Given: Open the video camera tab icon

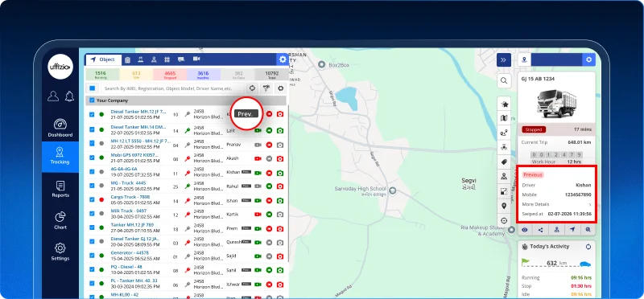Looking at the screenshot, I should pyautogui.click(x=196, y=59).
